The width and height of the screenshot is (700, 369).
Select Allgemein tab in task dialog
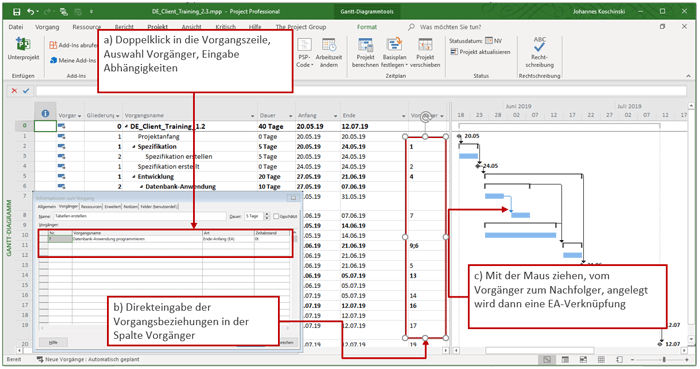47,207
